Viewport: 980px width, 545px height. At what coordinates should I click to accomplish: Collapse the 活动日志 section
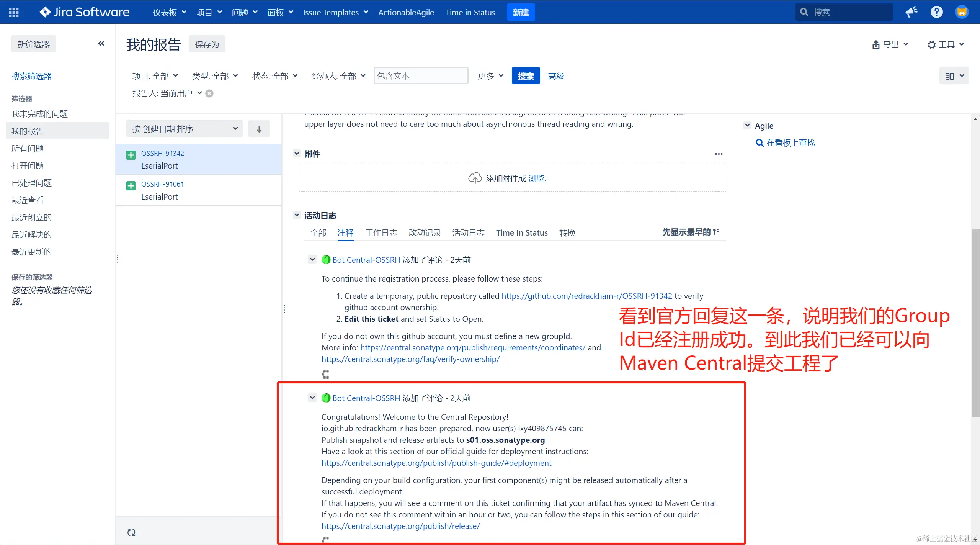pos(297,216)
